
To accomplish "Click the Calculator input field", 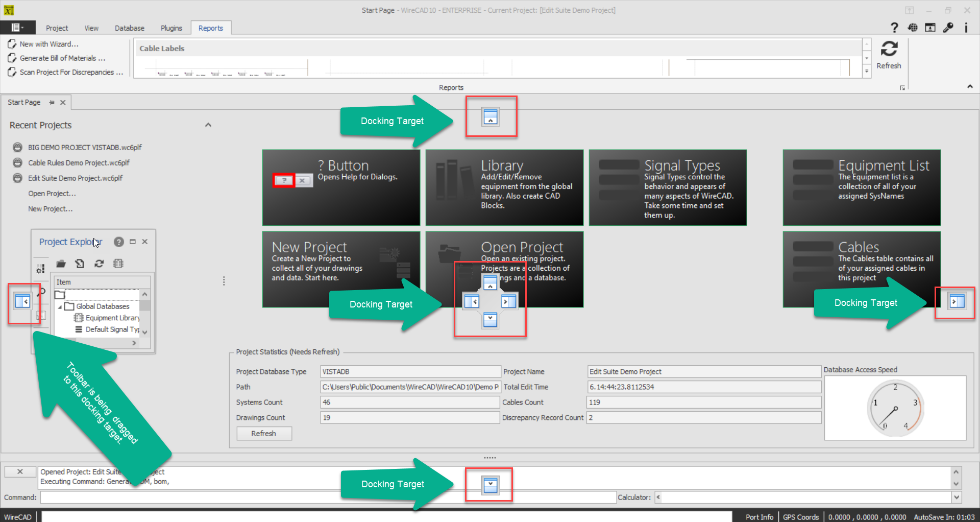I will (x=803, y=497).
